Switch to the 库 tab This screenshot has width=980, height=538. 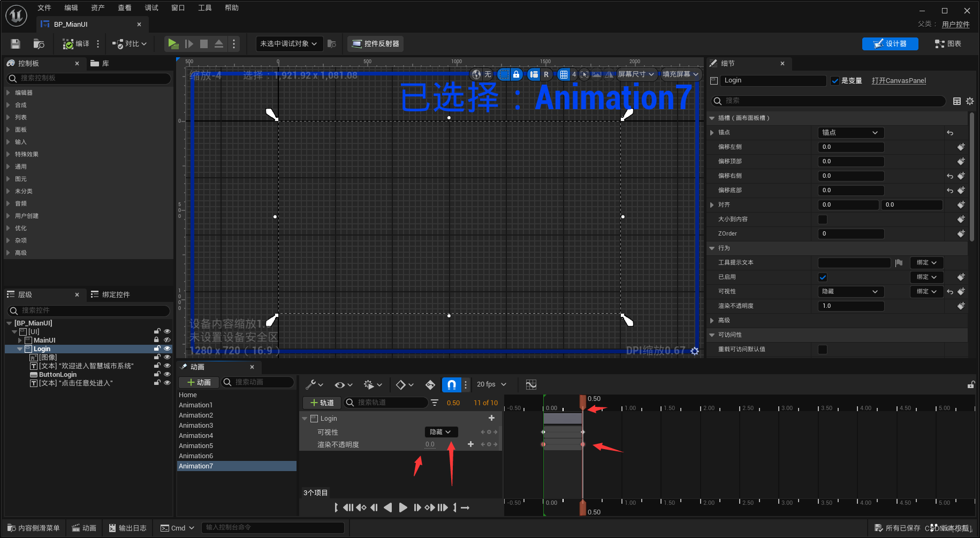[100, 63]
